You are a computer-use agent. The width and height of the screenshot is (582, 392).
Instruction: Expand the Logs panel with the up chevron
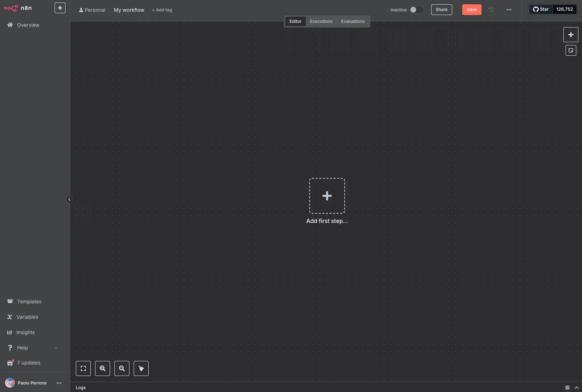click(577, 388)
